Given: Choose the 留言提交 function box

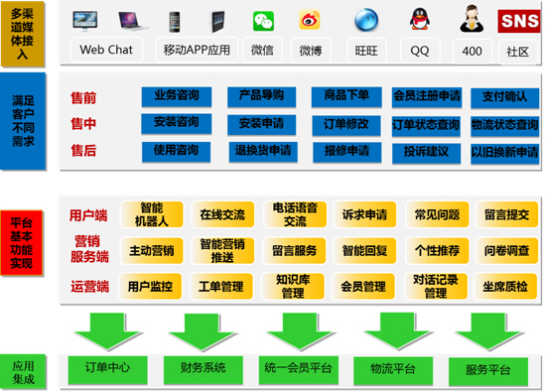Looking at the screenshot, I should (506, 214).
